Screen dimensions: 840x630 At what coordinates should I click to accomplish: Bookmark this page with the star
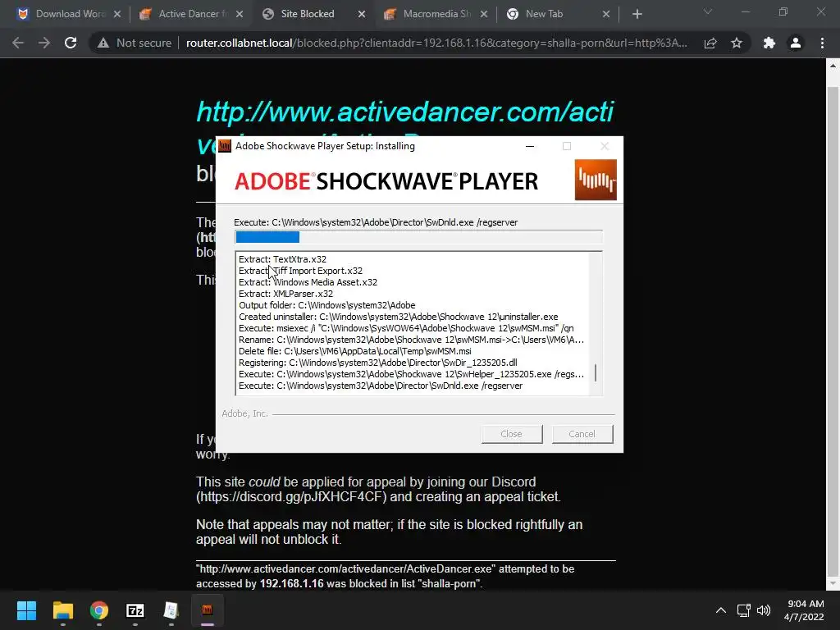coord(737,43)
